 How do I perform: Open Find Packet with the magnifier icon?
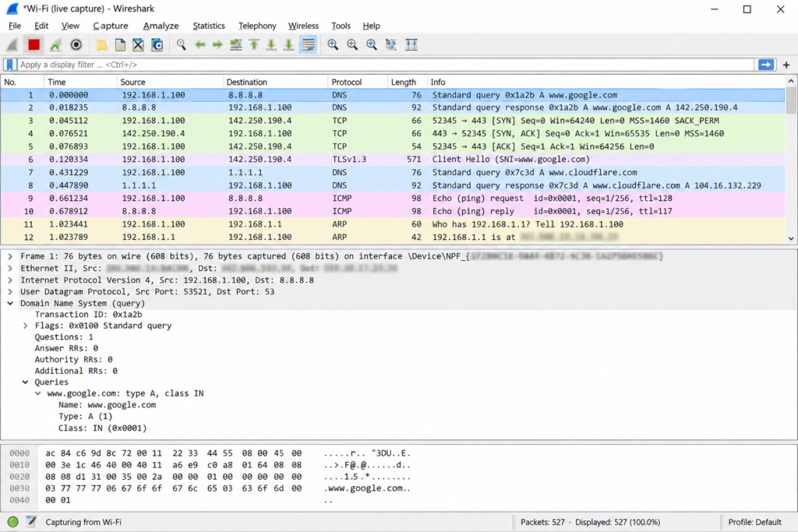181,44
